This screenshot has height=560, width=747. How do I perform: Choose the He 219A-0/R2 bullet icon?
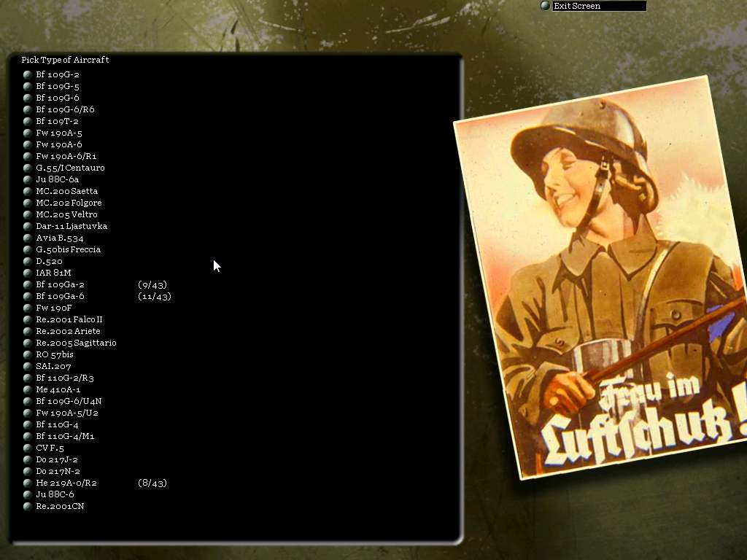pyautogui.click(x=28, y=483)
